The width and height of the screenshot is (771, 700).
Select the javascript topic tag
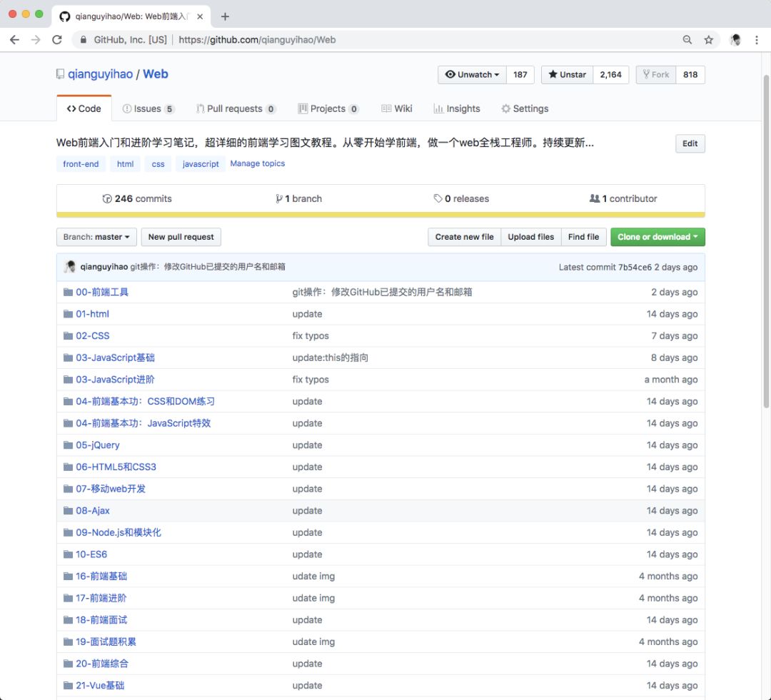201,164
